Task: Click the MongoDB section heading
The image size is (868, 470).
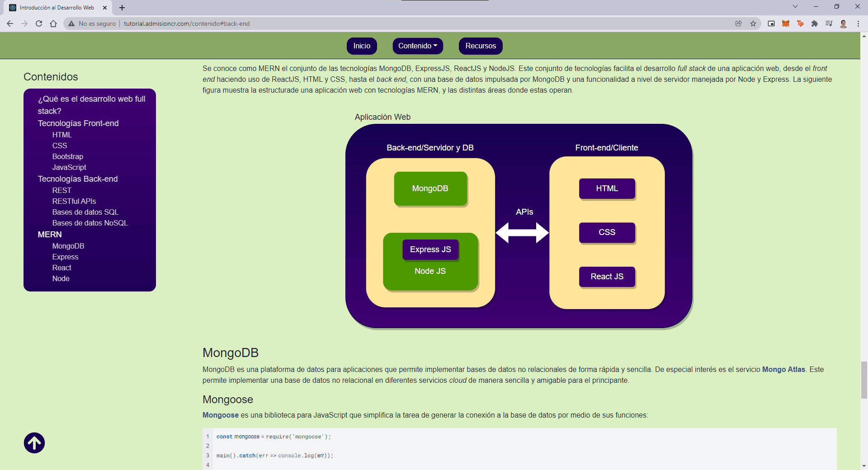Action: 231,352
